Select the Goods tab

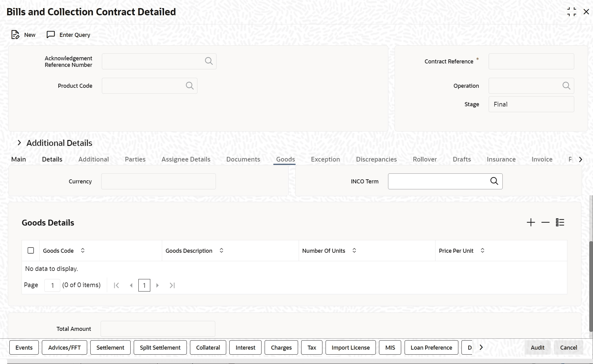click(286, 159)
